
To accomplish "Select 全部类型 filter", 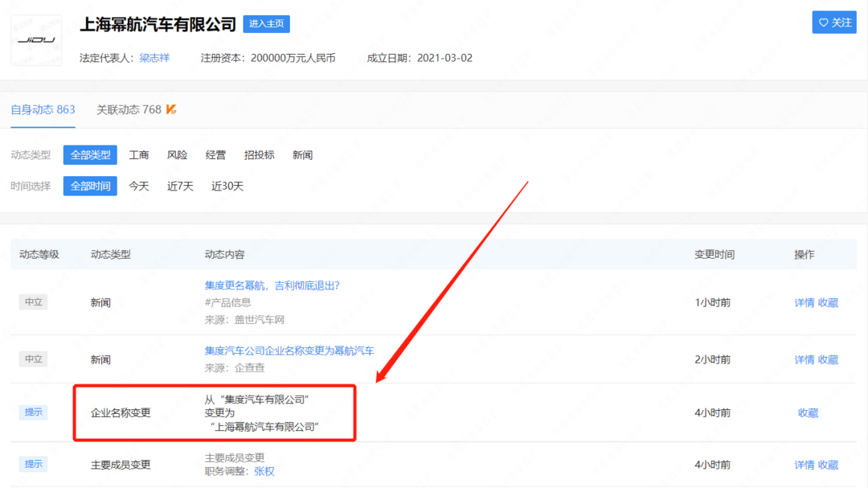I will (90, 155).
